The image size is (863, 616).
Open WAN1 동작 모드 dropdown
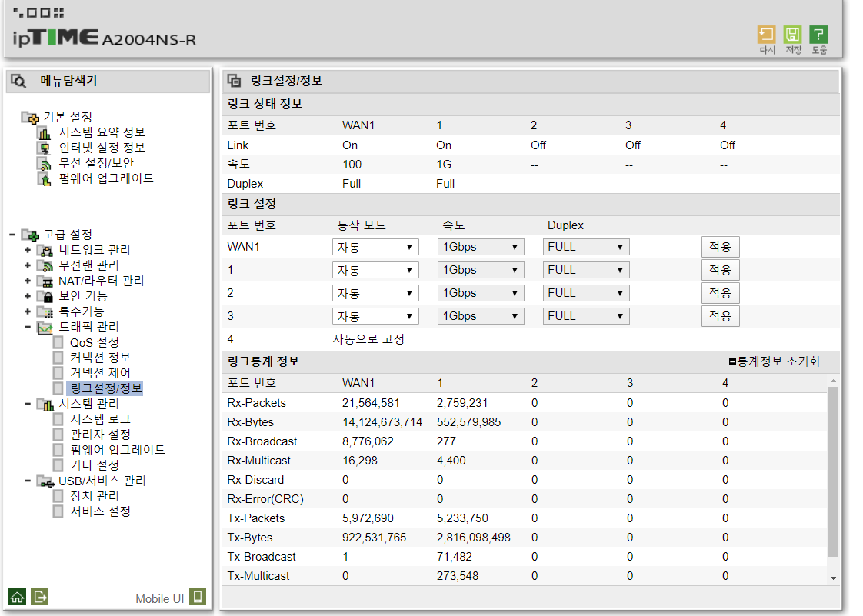375,247
